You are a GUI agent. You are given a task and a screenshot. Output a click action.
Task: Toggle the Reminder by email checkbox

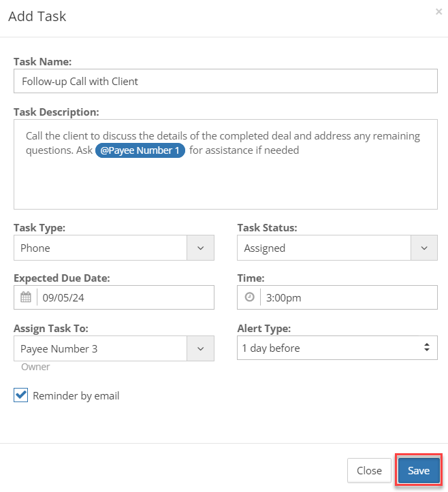[x=20, y=395]
